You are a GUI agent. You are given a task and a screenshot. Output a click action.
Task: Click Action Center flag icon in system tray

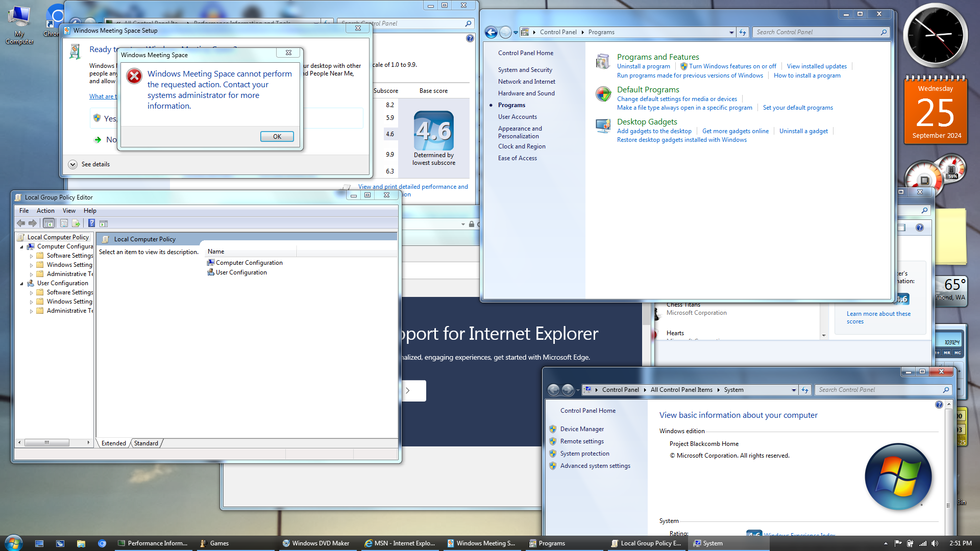pos(898,543)
